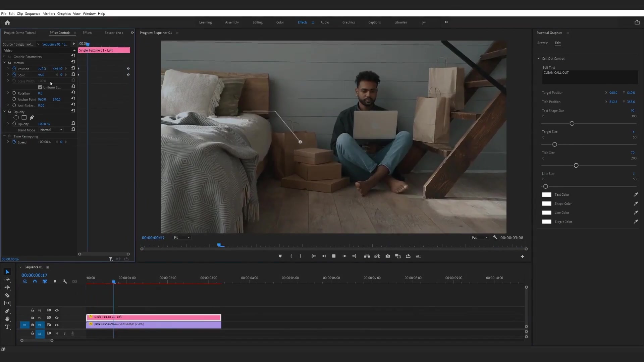Screen dimensions: 644x362
Task: Click Mark In button
Action: 291,256
